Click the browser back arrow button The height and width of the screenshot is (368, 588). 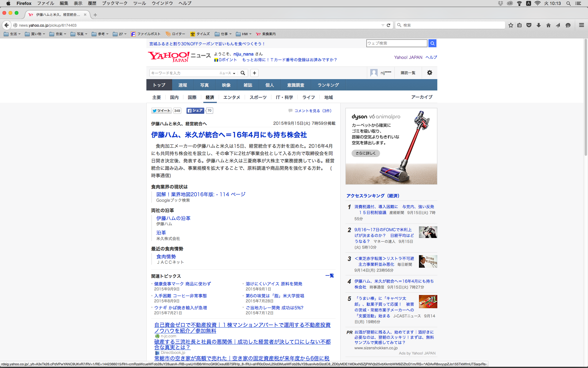tap(6, 25)
